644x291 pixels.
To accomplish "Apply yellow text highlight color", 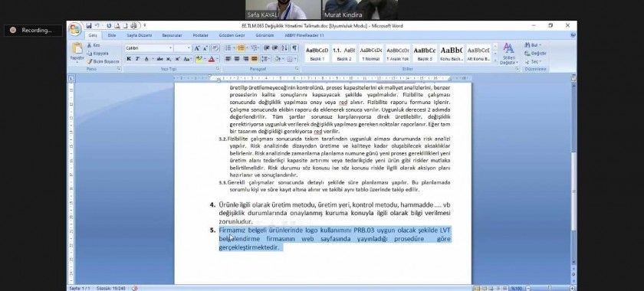I will pyautogui.click(x=199, y=59).
